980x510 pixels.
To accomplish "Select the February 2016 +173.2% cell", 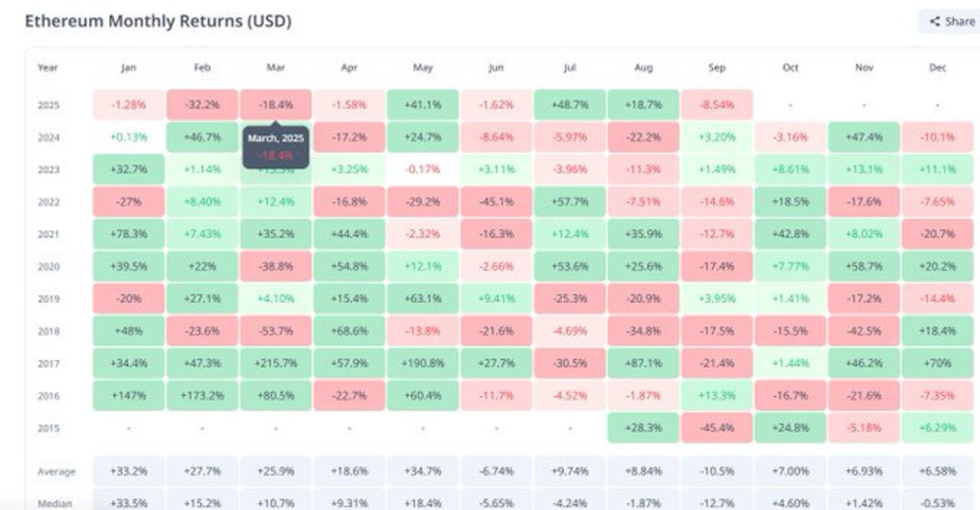I will [202, 396].
